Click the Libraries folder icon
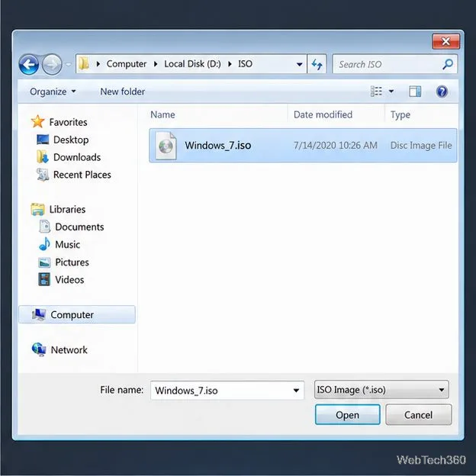This screenshot has height=476, width=476. click(x=37, y=209)
